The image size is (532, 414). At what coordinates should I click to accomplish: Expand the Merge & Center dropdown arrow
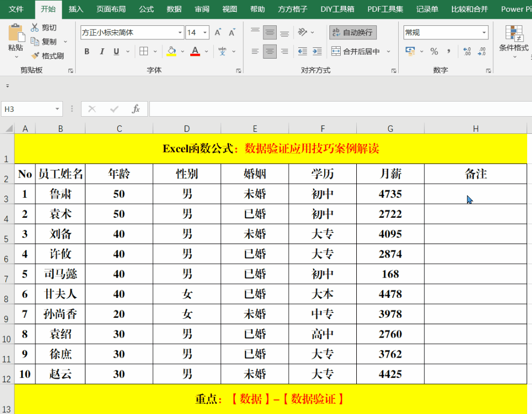click(x=389, y=52)
